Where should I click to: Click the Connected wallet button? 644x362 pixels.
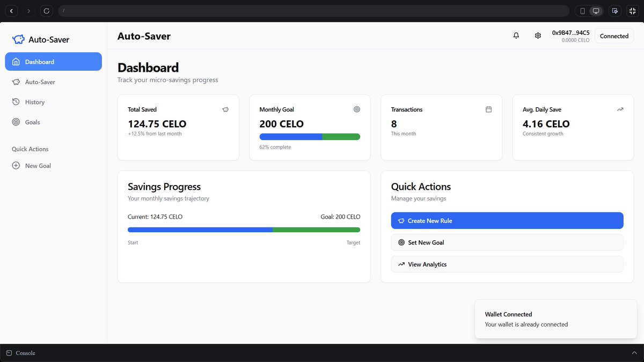[x=614, y=36]
